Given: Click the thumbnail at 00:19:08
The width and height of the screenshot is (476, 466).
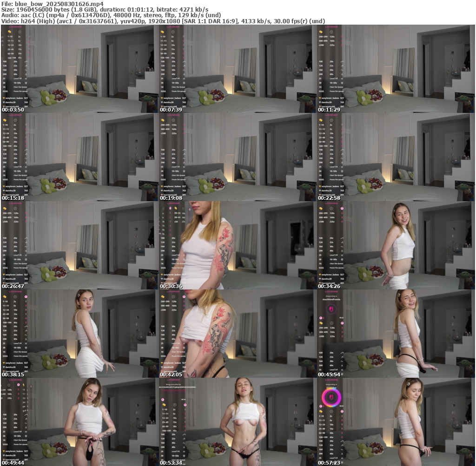Looking at the screenshot, I should [238, 157].
